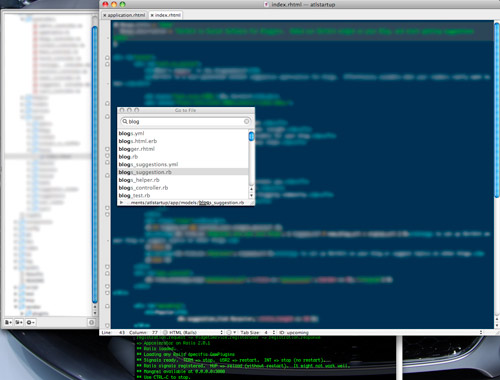
Task: Click the info button in project drawer
Action: 91,322
